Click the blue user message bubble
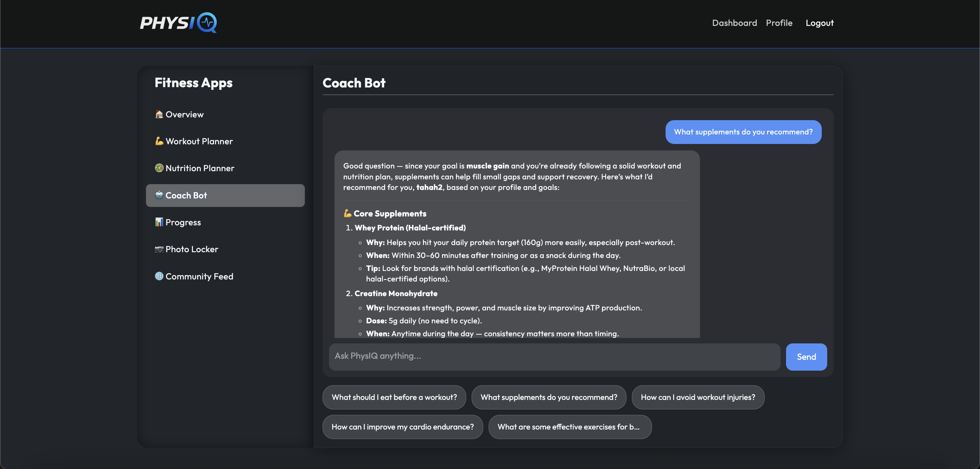Viewport: 980px width, 469px height. click(x=743, y=132)
